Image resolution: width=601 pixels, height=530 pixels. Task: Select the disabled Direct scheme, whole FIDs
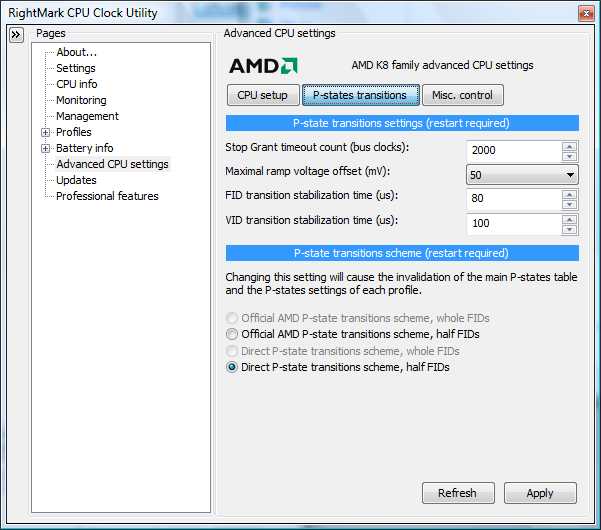point(343,351)
